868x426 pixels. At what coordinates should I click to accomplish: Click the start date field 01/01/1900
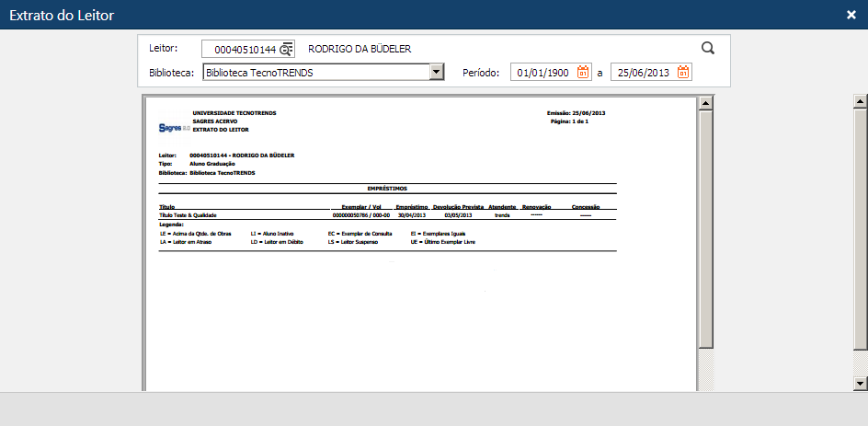click(542, 73)
